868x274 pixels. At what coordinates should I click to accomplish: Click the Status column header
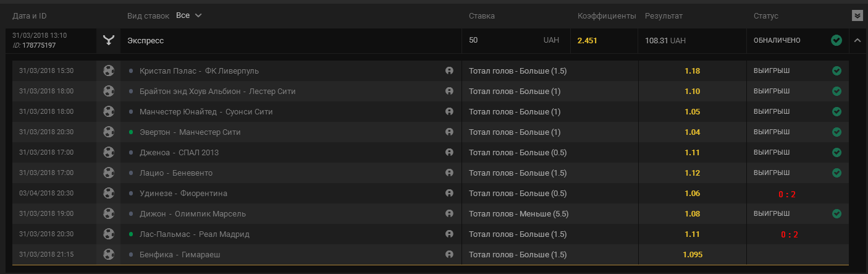766,15
